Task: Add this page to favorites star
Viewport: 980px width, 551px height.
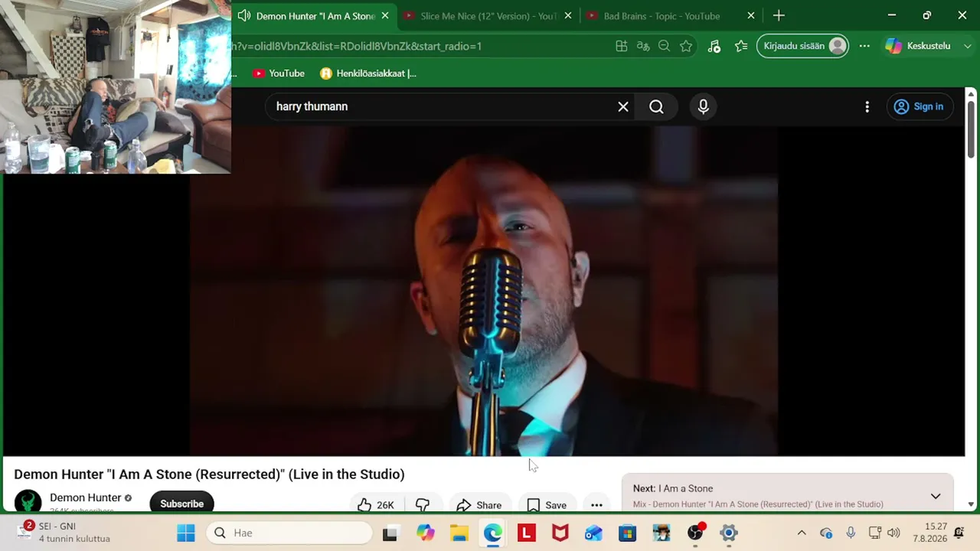Action: 686,46
